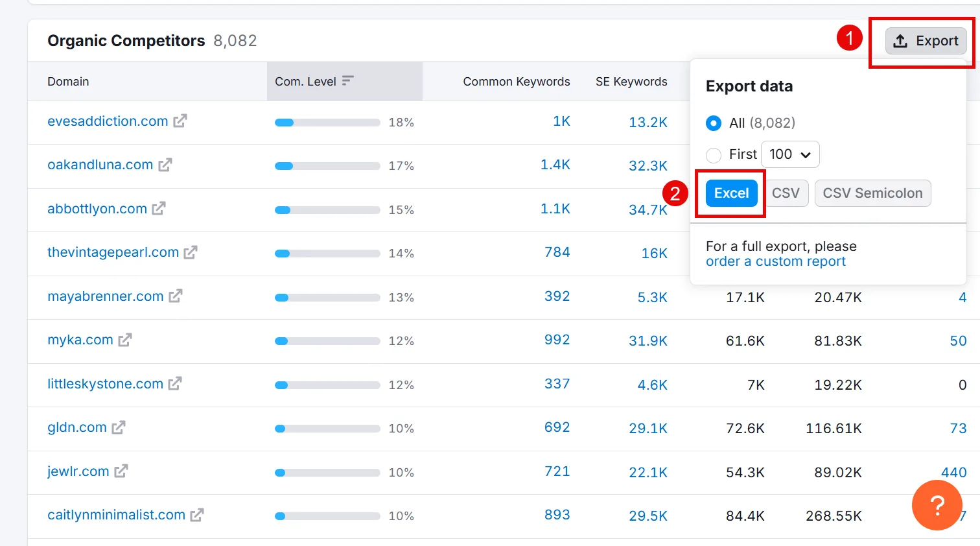This screenshot has height=546, width=980.
Task: Open gldn.com SE keywords value 29.1K
Action: [648, 429]
